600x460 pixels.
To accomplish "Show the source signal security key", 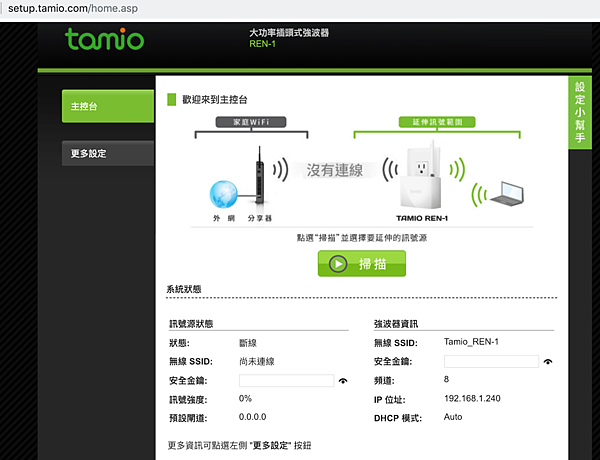I will coord(343,381).
